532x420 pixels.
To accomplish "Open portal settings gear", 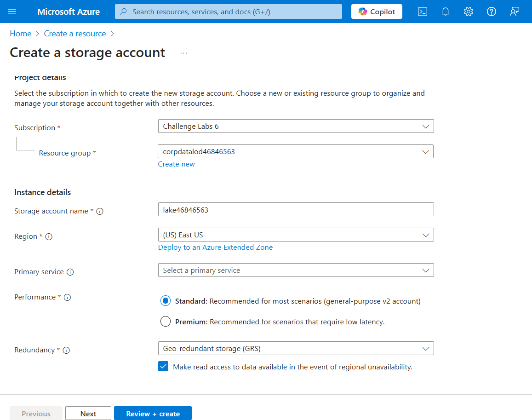I will 469,12.
